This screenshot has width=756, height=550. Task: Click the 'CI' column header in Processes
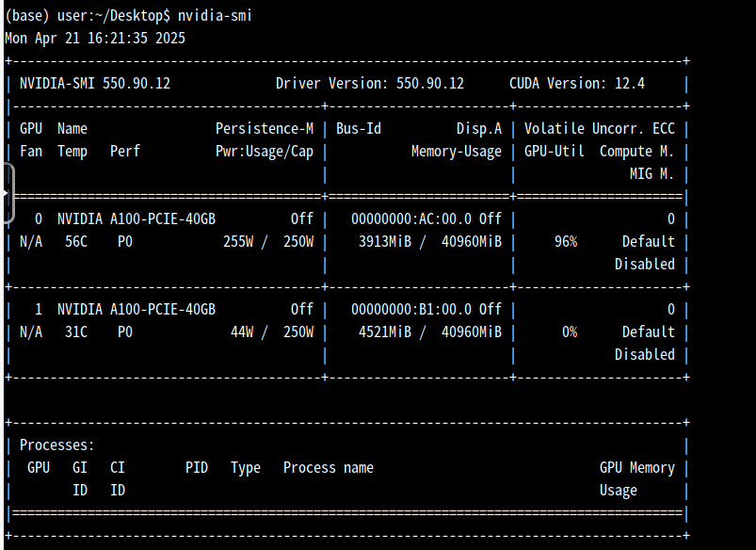point(118,467)
